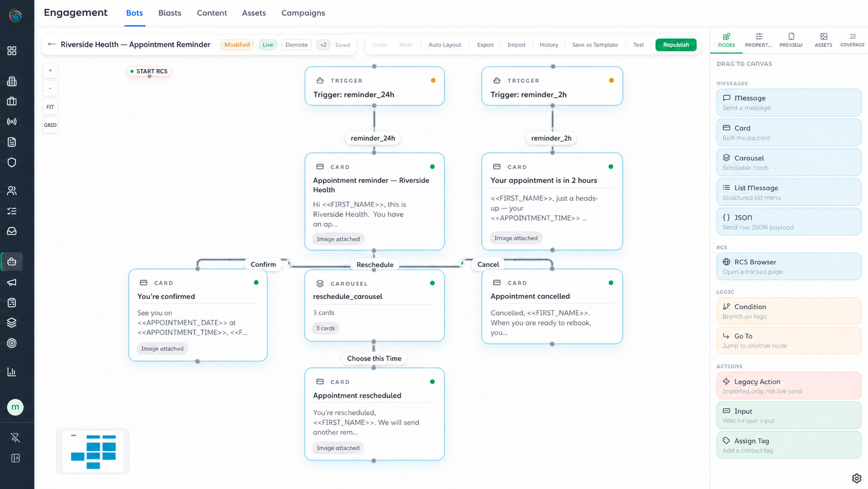Select the Condition logic node
Screen dimensions: 868x489
789,311
